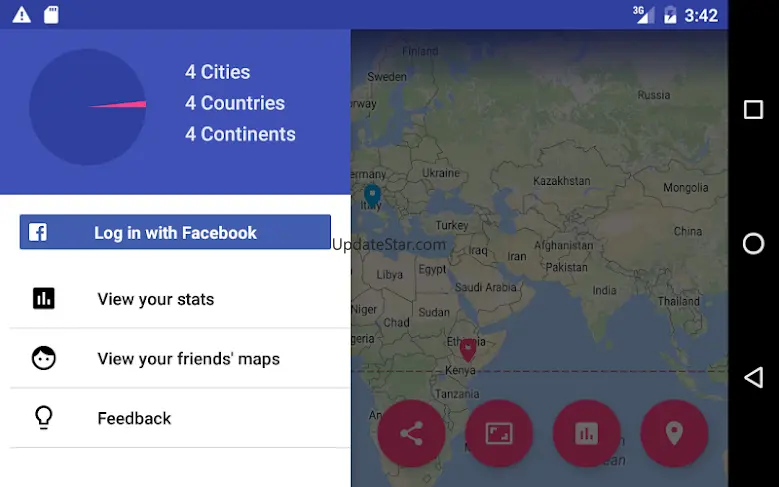Tap the SD card status bar icon
The image size is (779, 487).
pos(51,14)
